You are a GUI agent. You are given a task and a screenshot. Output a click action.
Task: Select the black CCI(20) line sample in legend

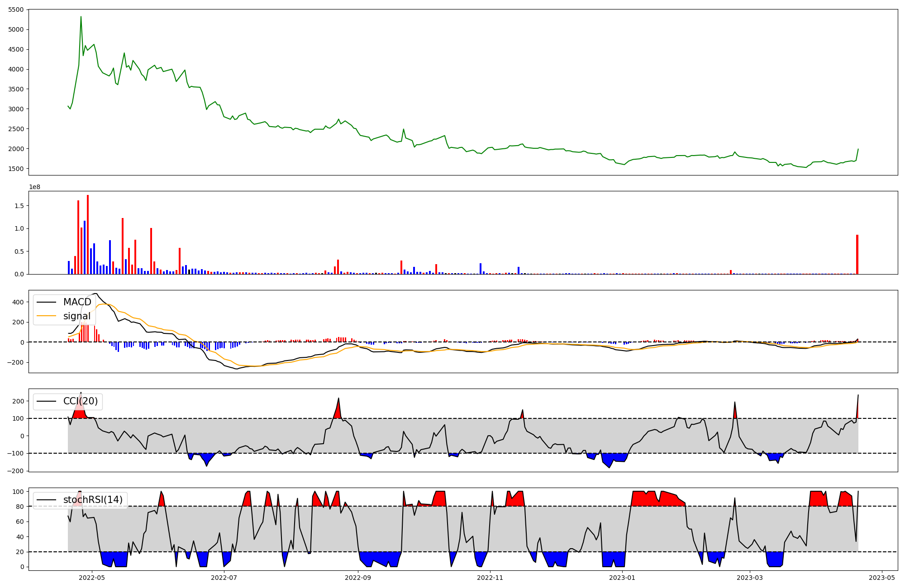(46, 401)
